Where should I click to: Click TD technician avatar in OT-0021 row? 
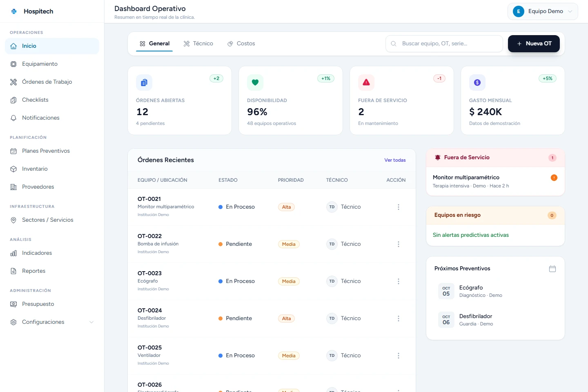(332, 207)
